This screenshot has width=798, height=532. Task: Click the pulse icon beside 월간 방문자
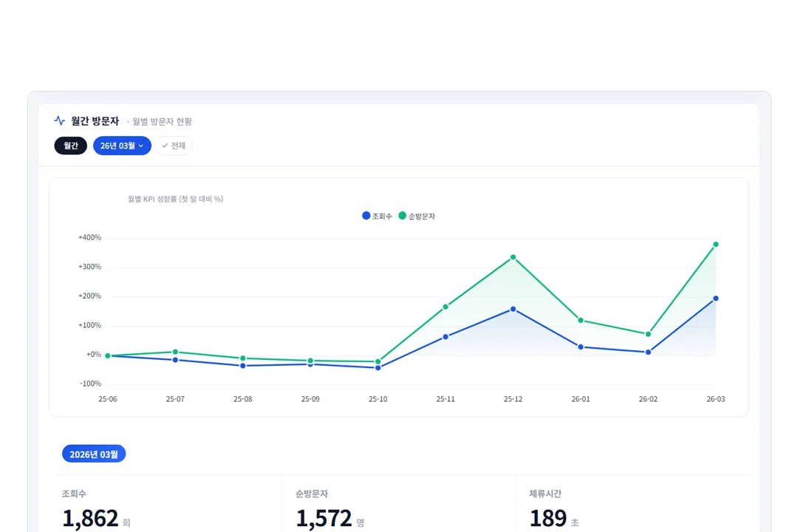point(60,120)
